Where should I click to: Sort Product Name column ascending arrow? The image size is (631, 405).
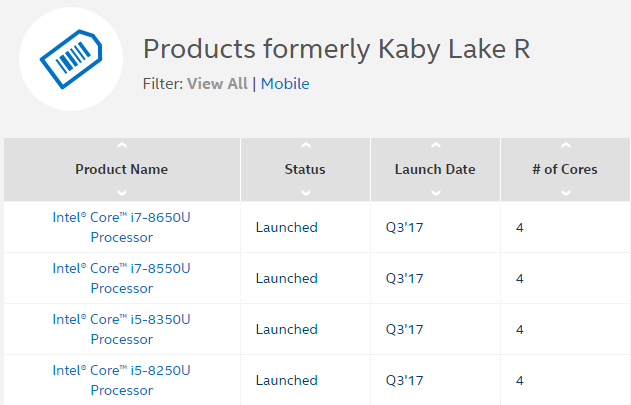pyautogui.click(x=122, y=147)
